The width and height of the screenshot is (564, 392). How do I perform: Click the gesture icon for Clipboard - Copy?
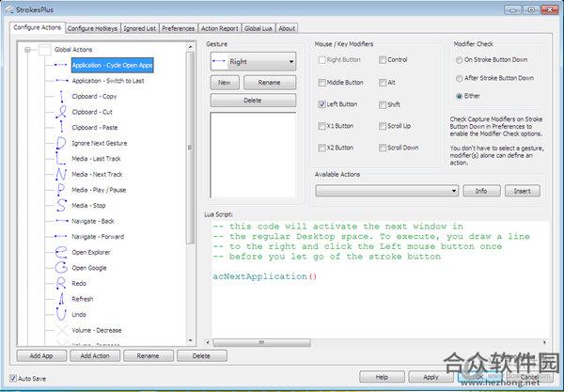[61, 97]
